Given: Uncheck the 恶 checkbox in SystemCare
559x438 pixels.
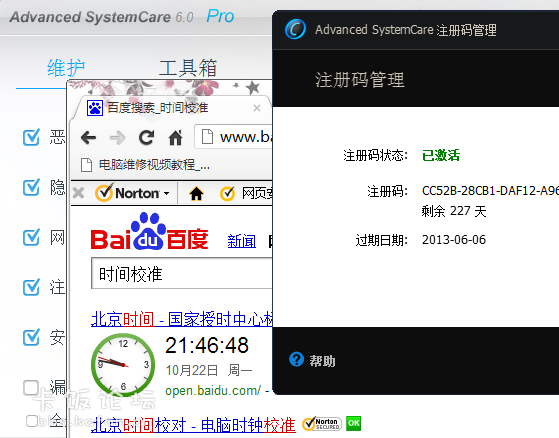Looking at the screenshot, I should click(x=31, y=137).
